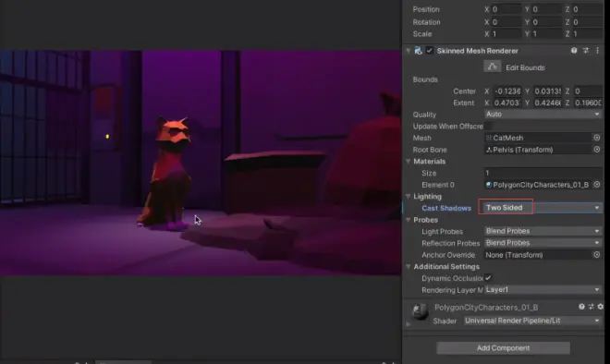Click the Bounds Extent Z field
The image size is (610, 364).
[x=588, y=103]
